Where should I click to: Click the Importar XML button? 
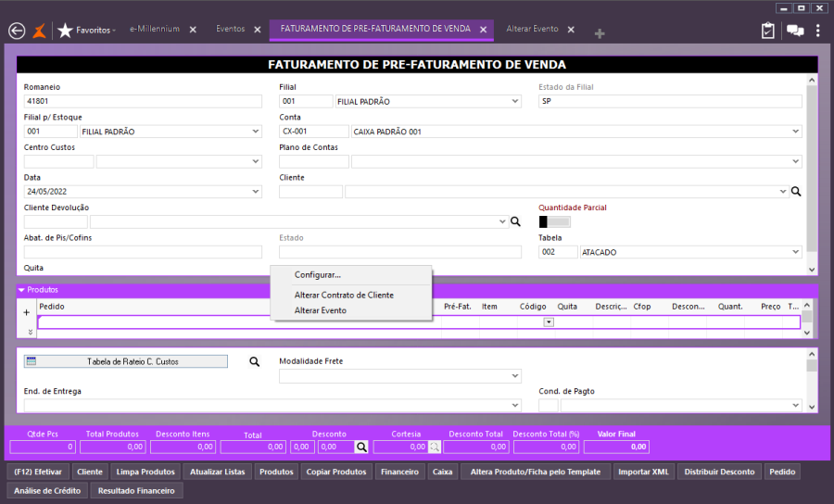tap(644, 472)
